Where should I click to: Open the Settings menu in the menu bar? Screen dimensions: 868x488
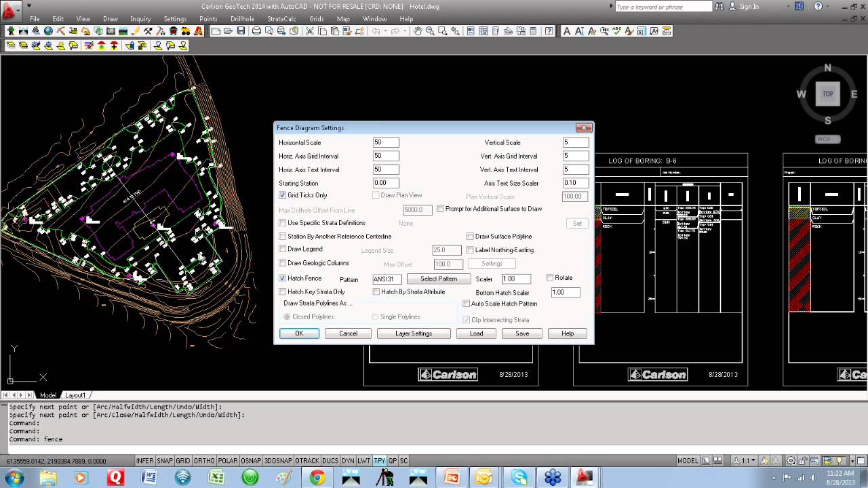[175, 19]
